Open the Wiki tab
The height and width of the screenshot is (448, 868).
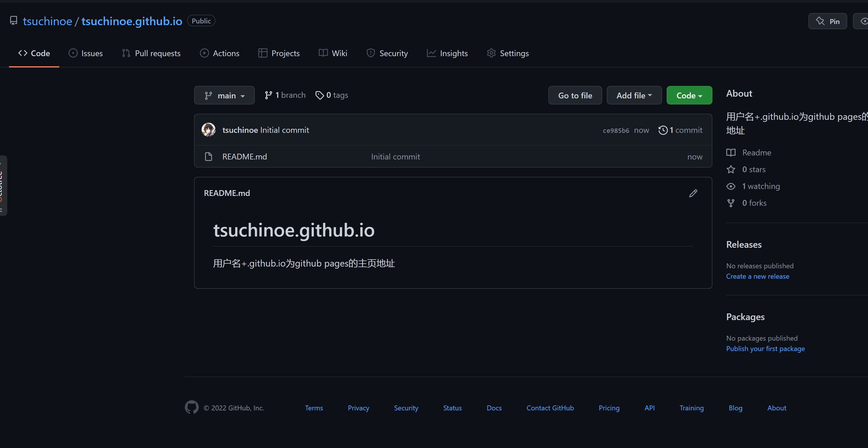pos(333,53)
